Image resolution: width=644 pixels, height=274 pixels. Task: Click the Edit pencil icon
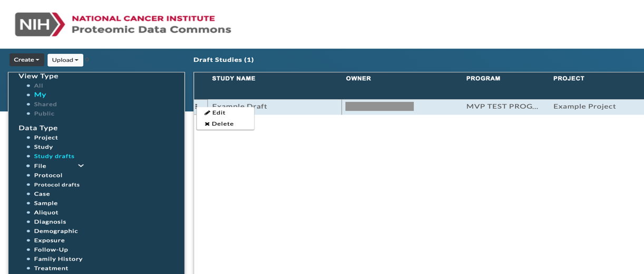(207, 113)
